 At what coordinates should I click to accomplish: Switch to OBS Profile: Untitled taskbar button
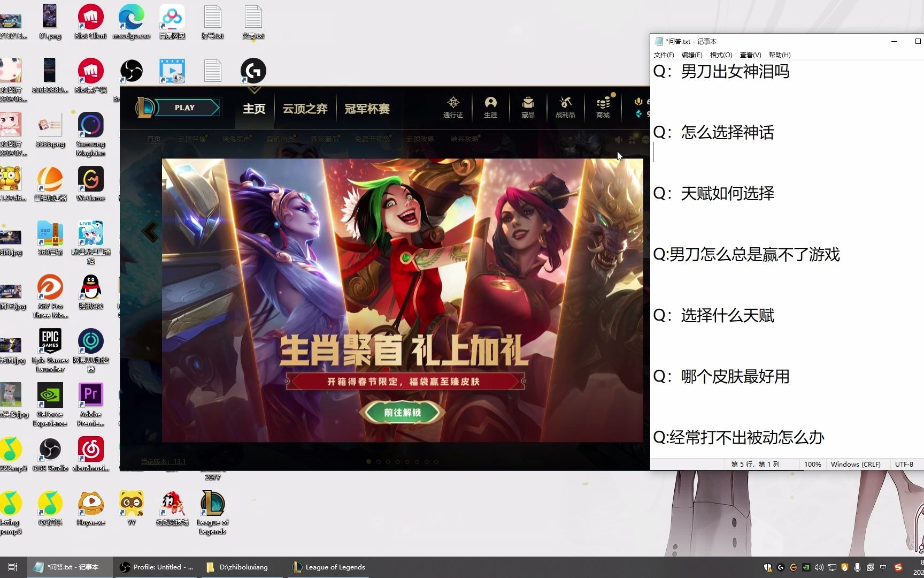point(157,567)
